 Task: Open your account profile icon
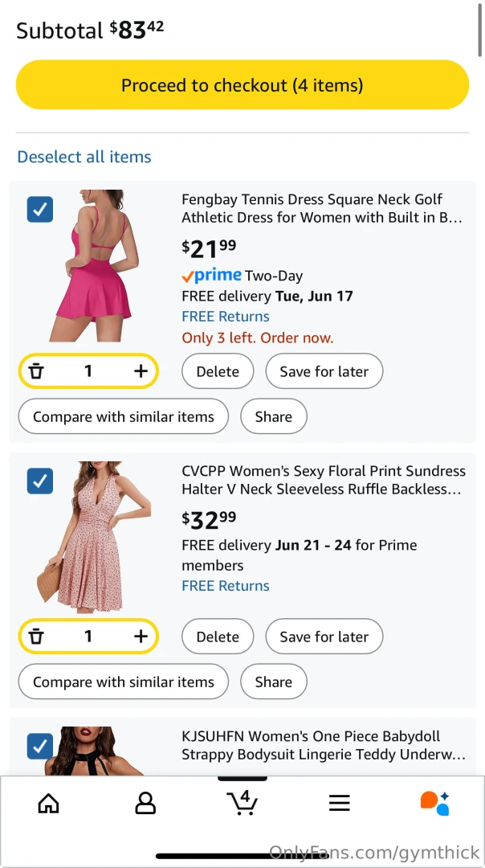point(145,803)
